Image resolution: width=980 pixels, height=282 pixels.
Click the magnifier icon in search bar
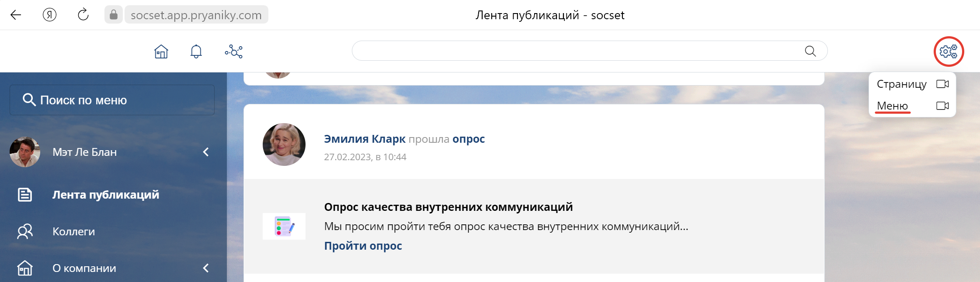tap(810, 51)
